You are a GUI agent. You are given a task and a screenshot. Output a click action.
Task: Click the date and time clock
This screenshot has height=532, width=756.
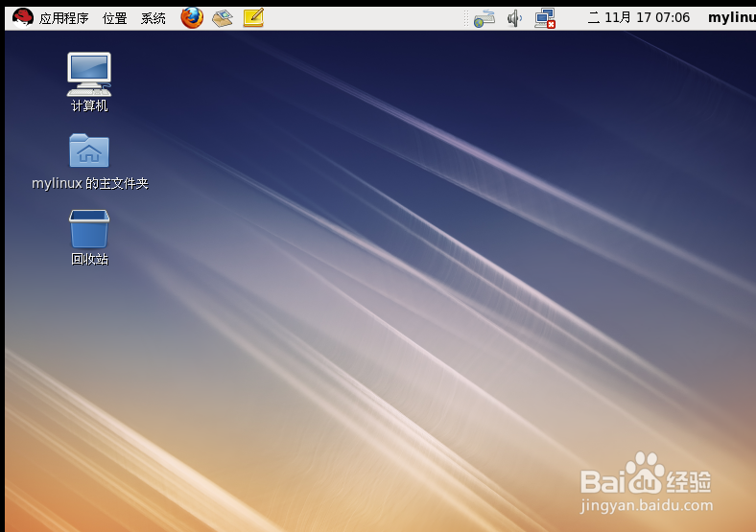point(639,18)
